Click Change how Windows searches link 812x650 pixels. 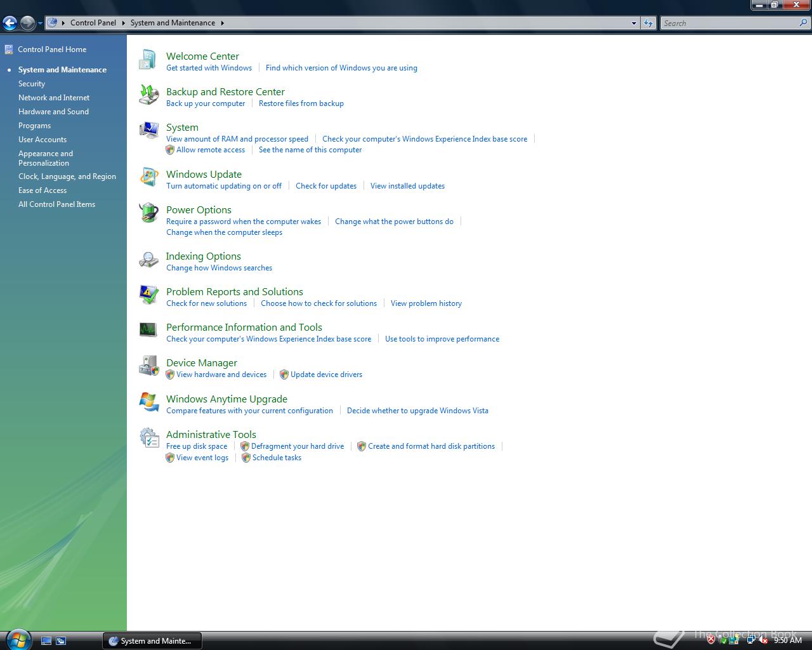tap(219, 268)
